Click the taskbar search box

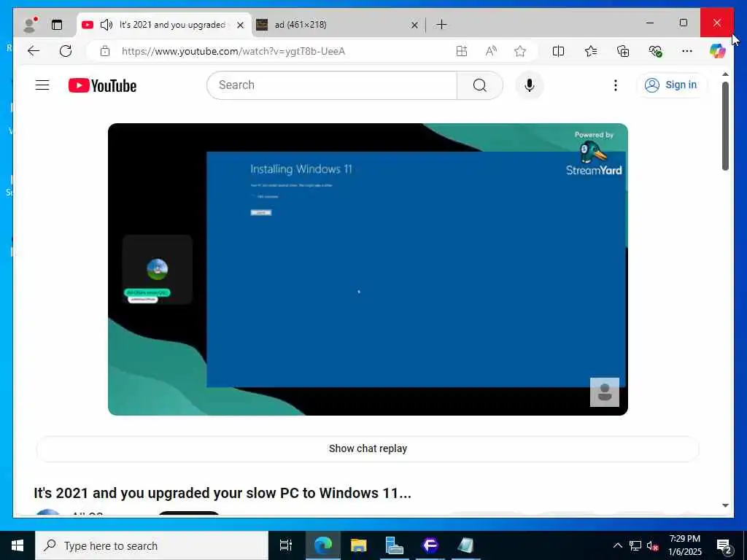(152, 545)
